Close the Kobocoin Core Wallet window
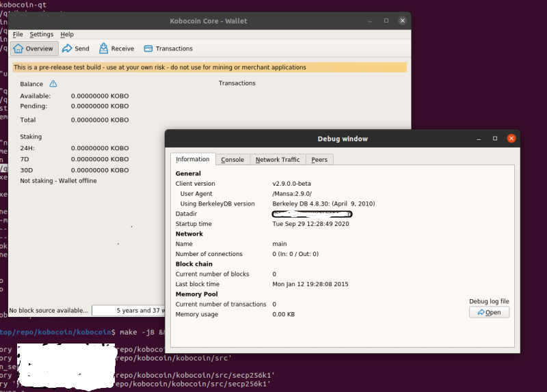 click(x=402, y=20)
